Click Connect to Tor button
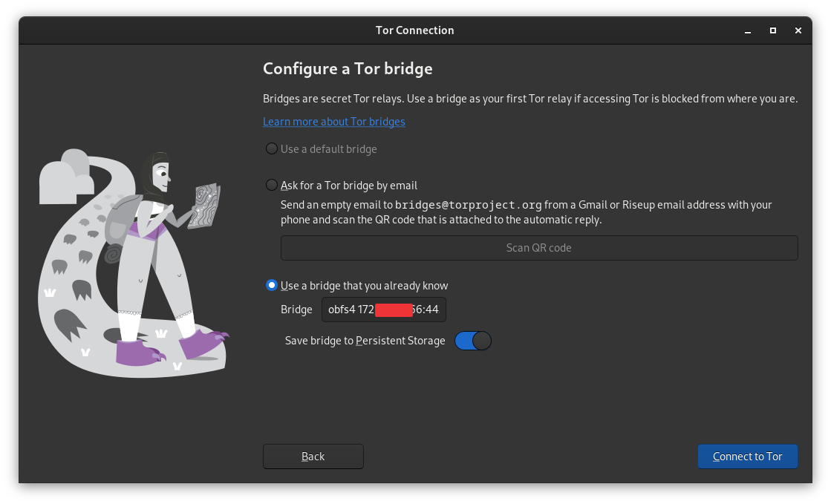 pyautogui.click(x=747, y=456)
